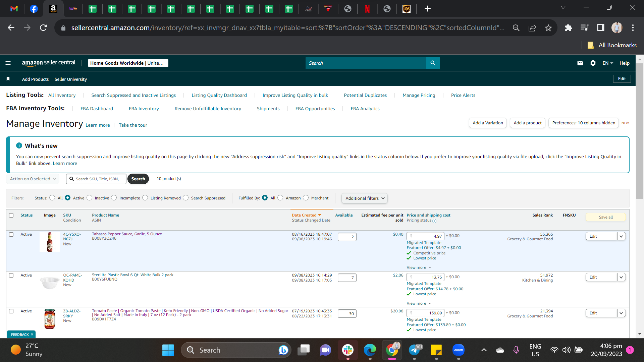644x362 pixels.
Task: Open the media control icon in Chrome toolbar
Action: pyautogui.click(x=584, y=28)
